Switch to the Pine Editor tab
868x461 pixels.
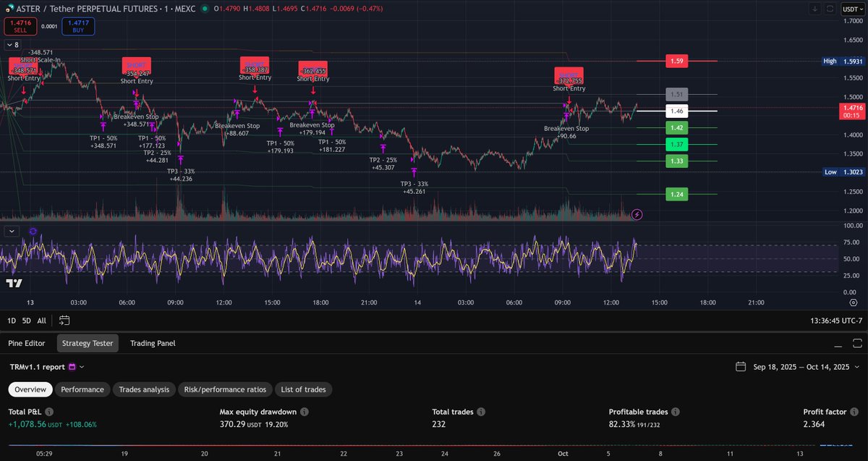pyautogui.click(x=27, y=343)
